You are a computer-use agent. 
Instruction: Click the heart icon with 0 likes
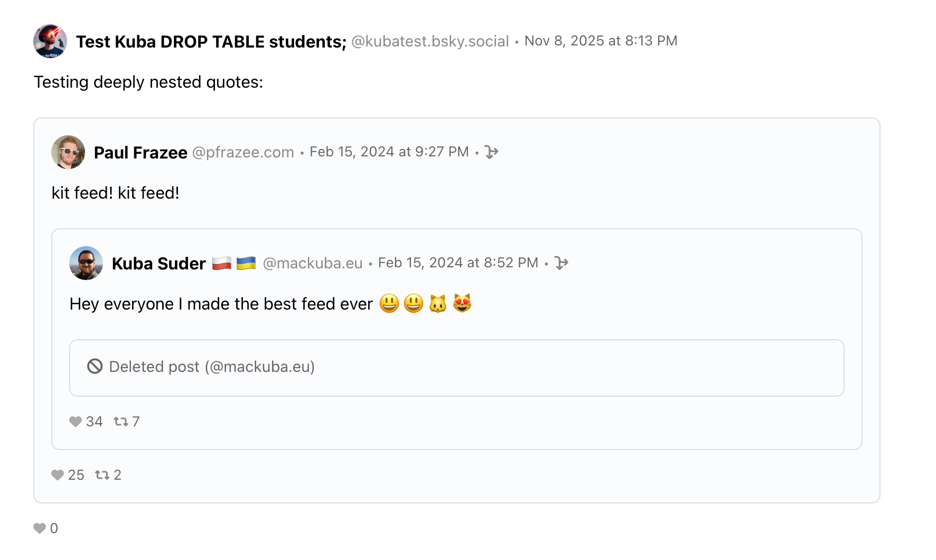tap(40, 528)
